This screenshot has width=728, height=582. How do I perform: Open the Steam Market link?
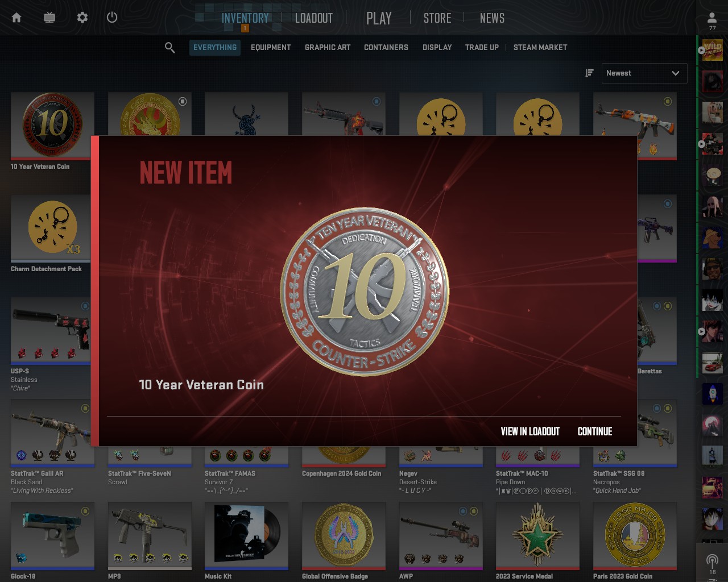(540, 48)
